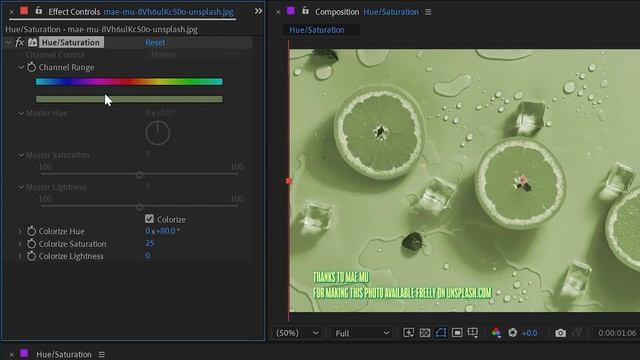
Task: Adjust the exposure value +0.0
Action: pos(529,333)
